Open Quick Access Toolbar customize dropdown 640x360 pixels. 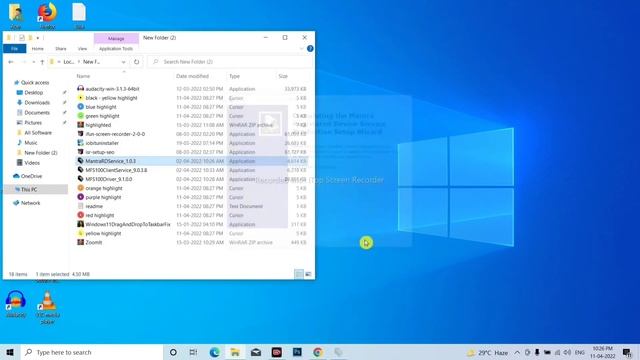pos(38,38)
